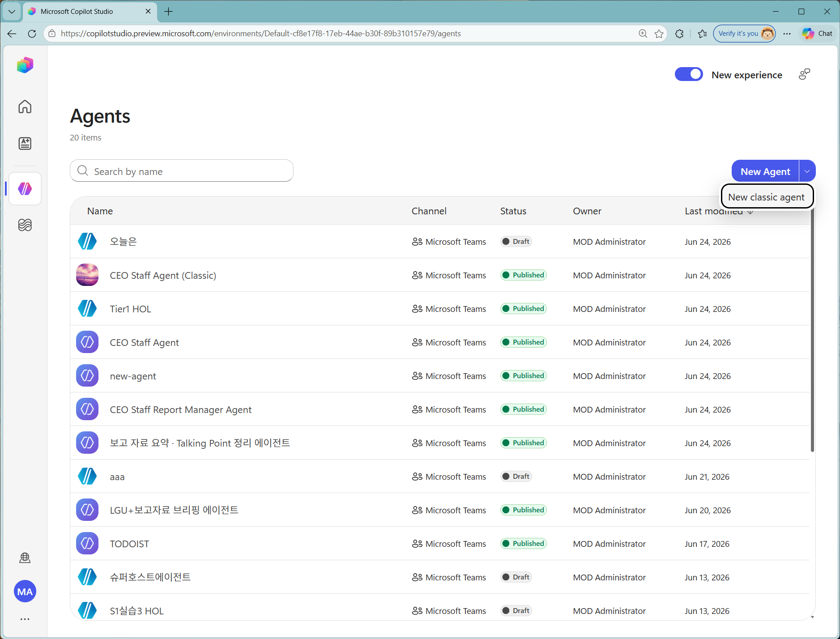Go to the Home icon in sidebar
This screenshot has height=639, width=840.
coord(25,106)
